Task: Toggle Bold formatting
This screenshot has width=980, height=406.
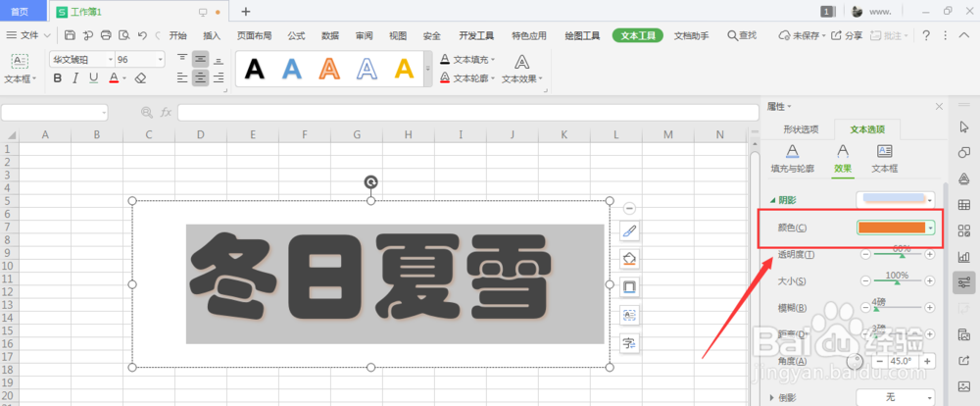Action: [x=58, y=78]
